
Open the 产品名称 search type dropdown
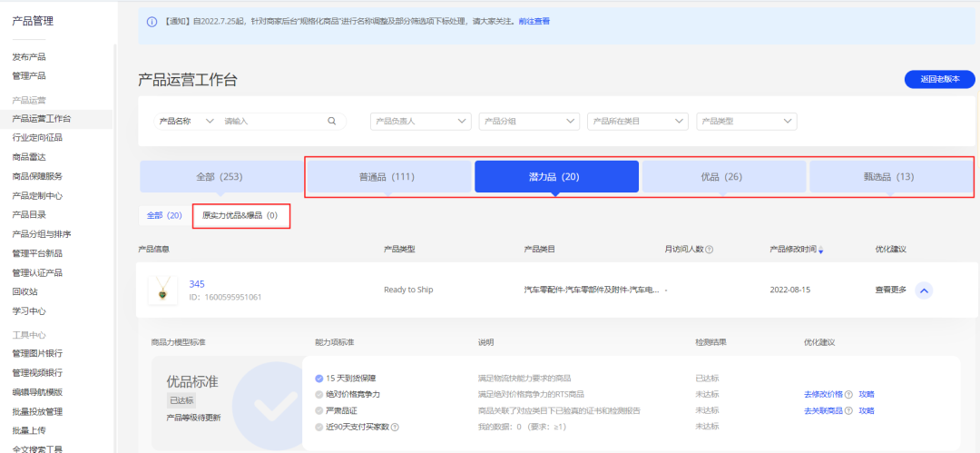[x=186, y=122]
